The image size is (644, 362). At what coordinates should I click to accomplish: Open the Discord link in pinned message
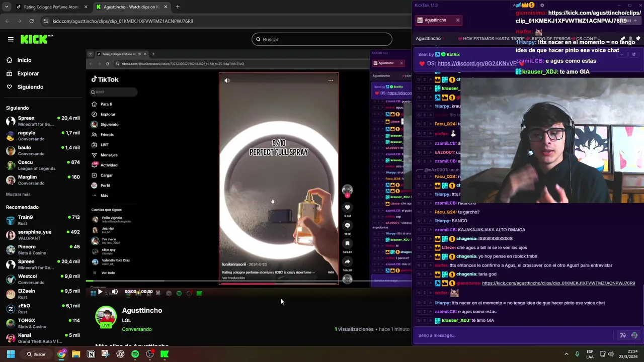pos(476,63)
